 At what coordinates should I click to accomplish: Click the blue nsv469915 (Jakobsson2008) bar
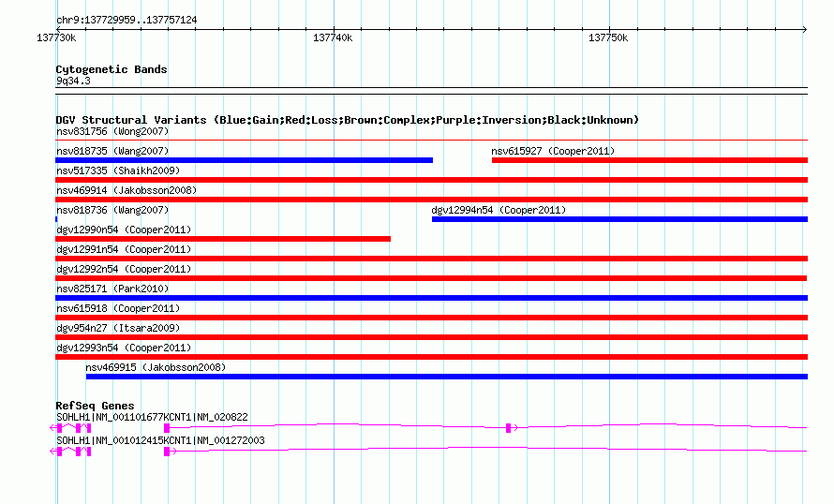447,377
